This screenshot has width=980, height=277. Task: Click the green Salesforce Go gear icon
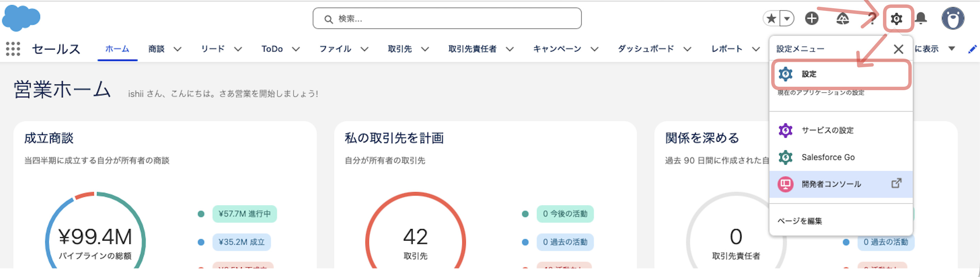coord(785,157)
